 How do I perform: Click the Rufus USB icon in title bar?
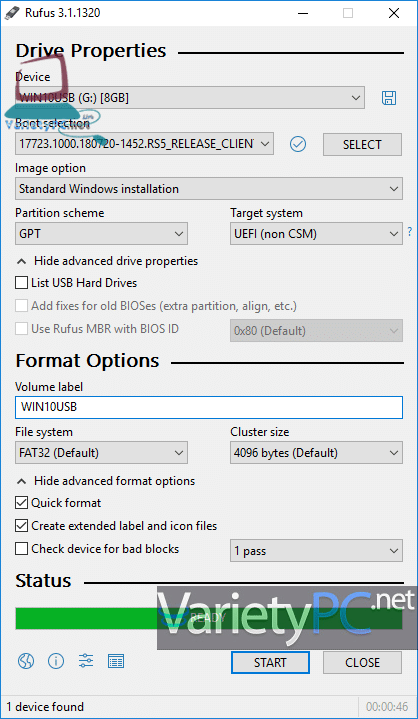click(x=11, y=13)
